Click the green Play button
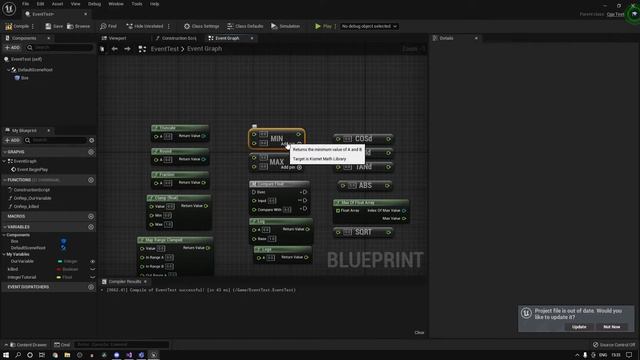 [x=323, y=26]
